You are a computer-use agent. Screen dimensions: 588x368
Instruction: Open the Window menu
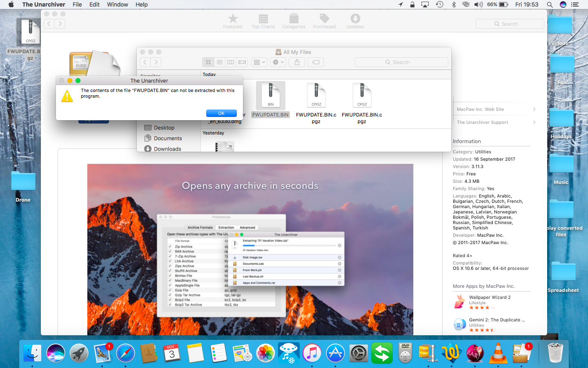[x=118, y=4]
